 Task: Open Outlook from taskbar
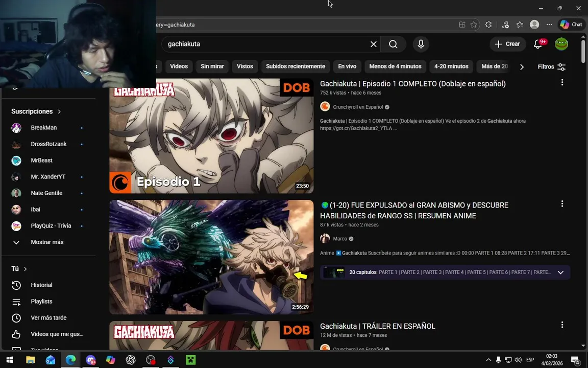click(x=50, y=360)
